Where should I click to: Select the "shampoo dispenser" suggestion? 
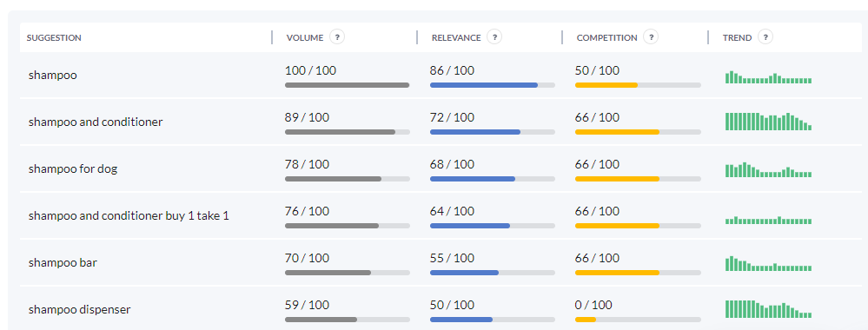(x=79, y=309)
